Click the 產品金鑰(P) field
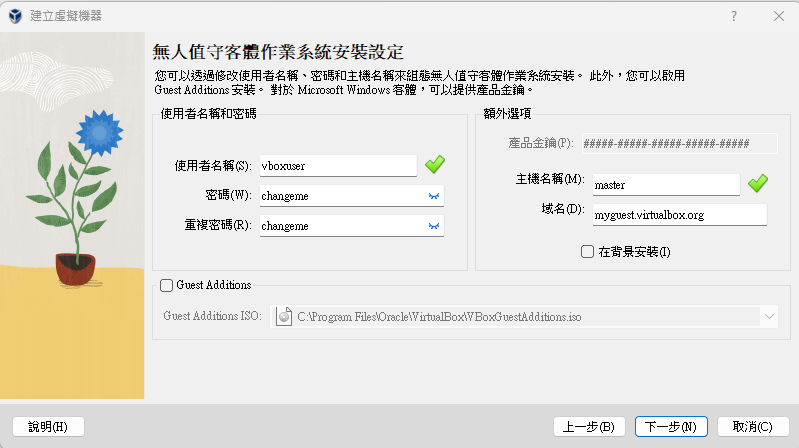Screen dimensions: 799x448 pos(680,143)
